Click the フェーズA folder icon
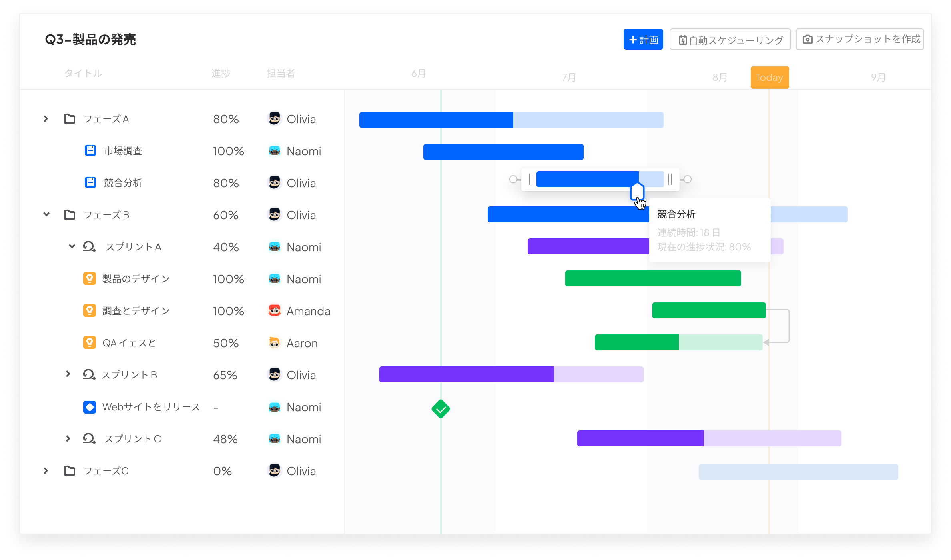Image resolution: width=951 pixels, height=560 pixels. point(70,119)
